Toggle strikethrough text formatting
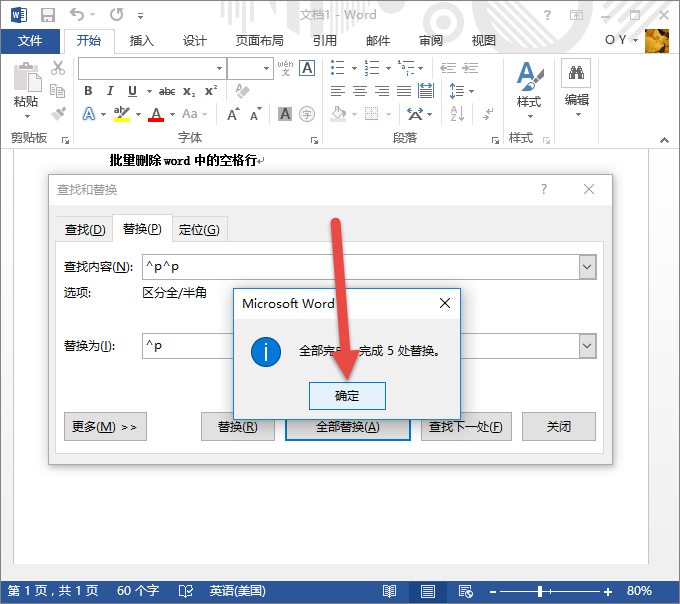The height and width of the screenshot is (604, 680). point(167,91)
